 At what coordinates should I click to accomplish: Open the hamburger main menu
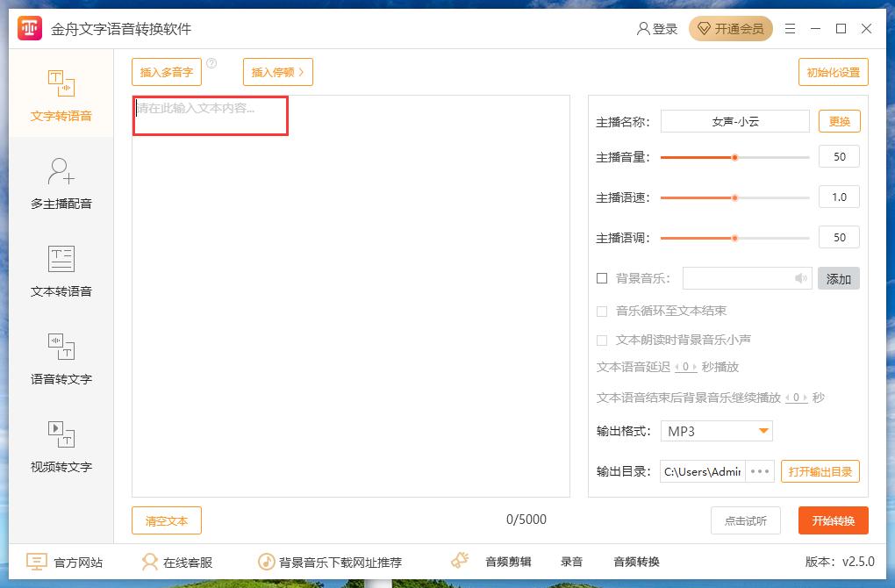coord(790,29)
